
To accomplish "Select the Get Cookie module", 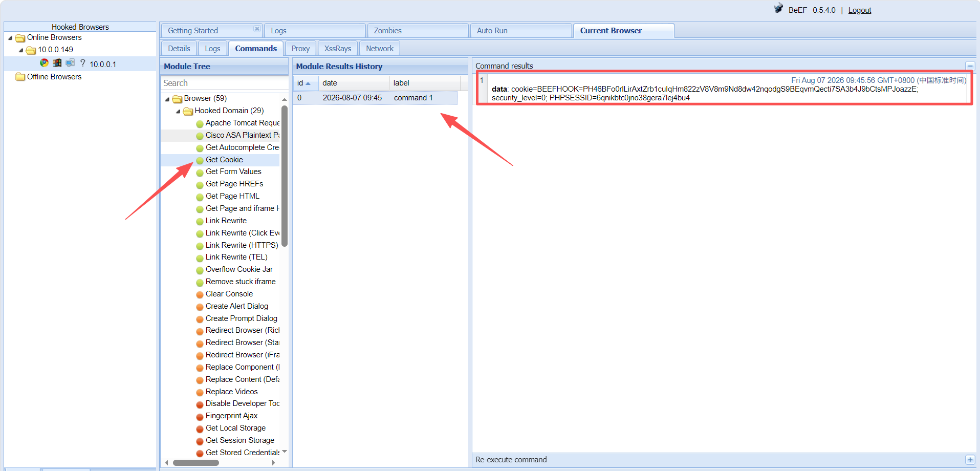I will (224, 160).
